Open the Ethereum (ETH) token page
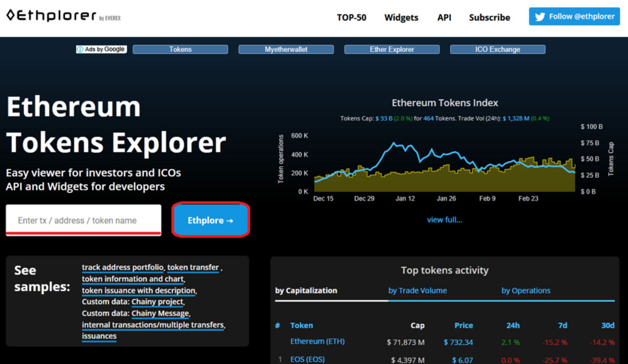 317,341
